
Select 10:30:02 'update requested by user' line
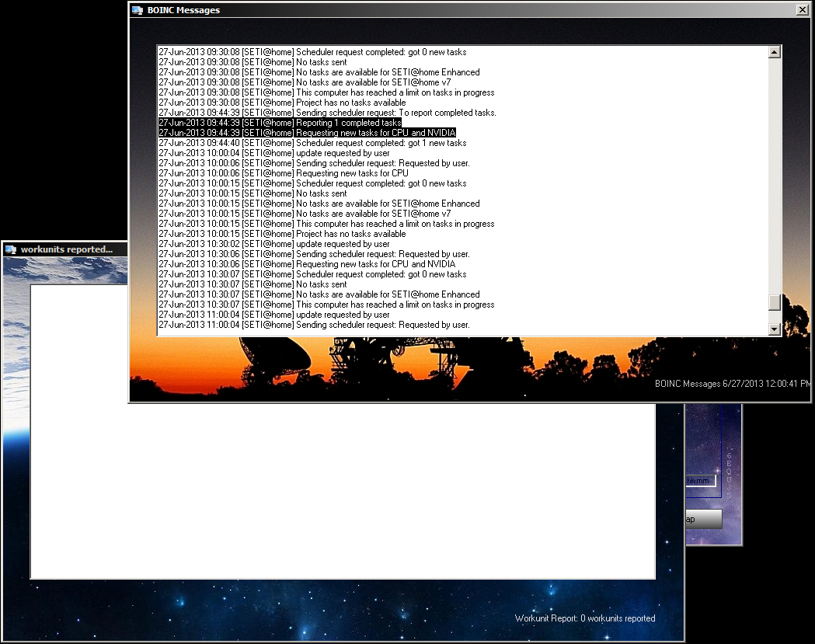point(274,244)
